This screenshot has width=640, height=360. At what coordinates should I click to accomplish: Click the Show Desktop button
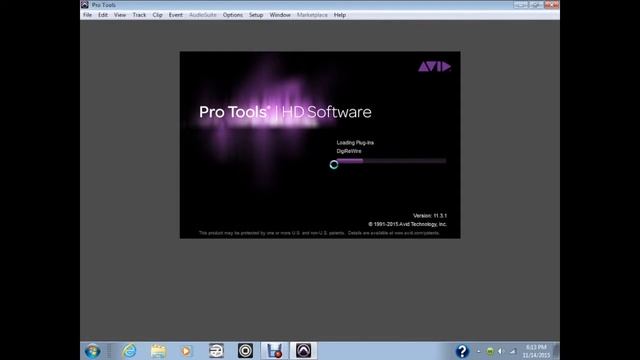click(x=556, y=351)
